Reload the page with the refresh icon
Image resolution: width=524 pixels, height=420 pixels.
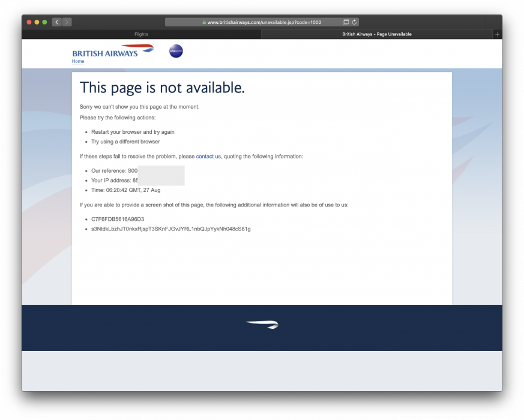pyautogui.click(x=355, y=22)
